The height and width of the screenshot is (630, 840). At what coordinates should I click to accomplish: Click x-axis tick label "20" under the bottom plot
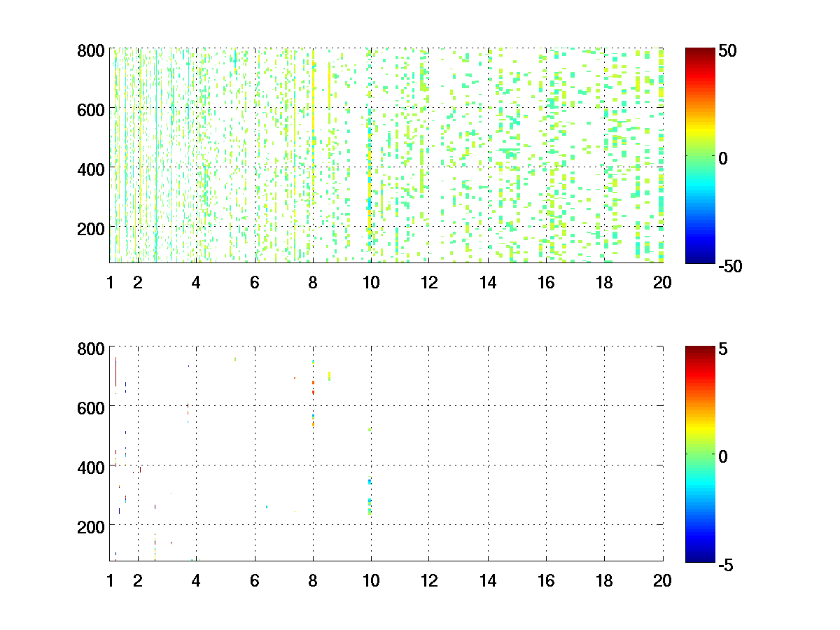click(662, 580)
